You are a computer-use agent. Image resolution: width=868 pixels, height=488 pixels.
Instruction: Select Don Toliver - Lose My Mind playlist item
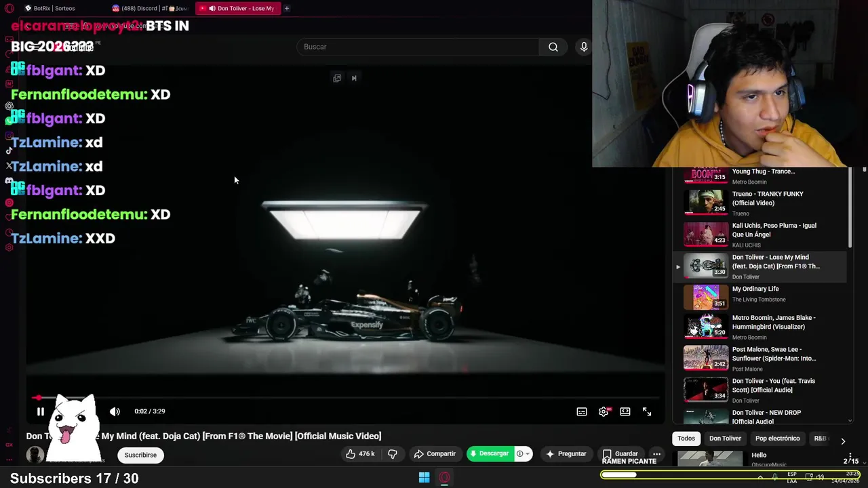tap(759, 266)
